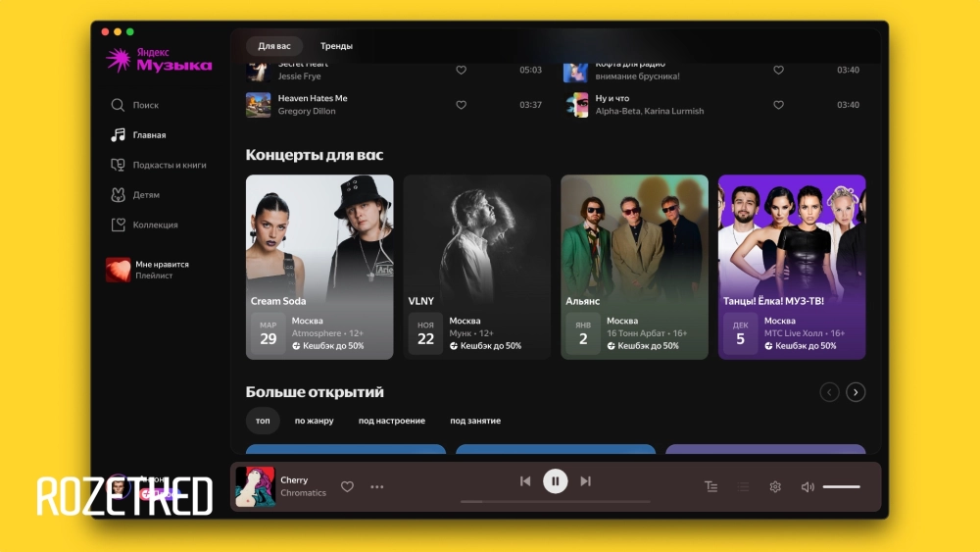Like the playing song Cherry
The height and width of the screenshot is (552, 980).
347,486
